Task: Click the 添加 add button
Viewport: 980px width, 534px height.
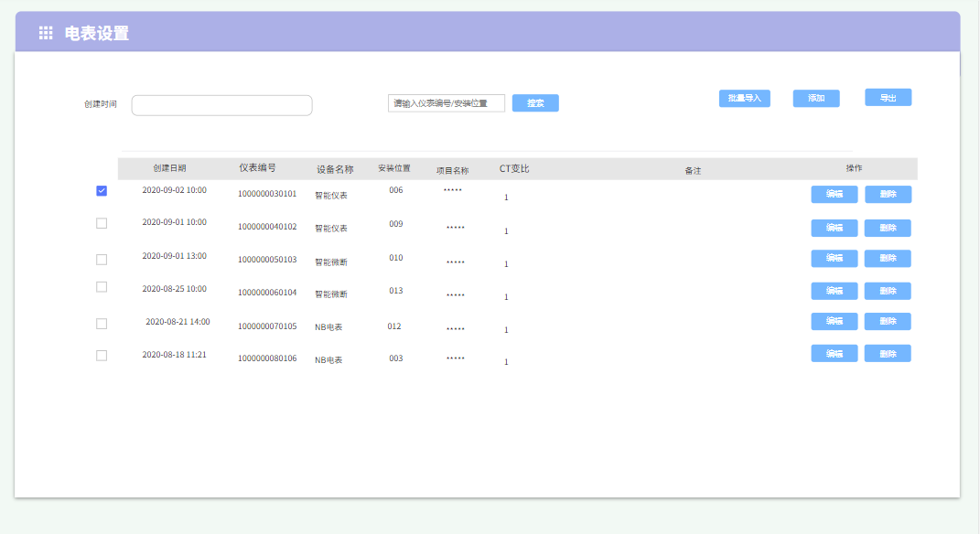Action: click(815, 98)
